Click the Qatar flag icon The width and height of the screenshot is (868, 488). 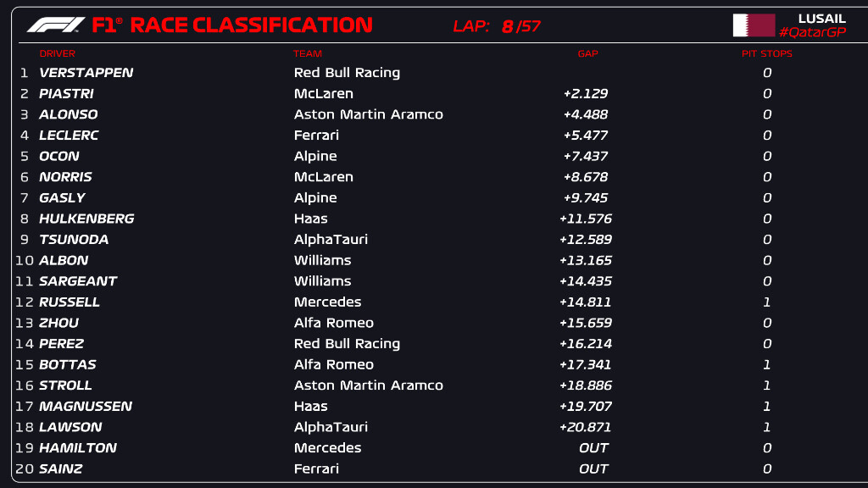[754, 25]
